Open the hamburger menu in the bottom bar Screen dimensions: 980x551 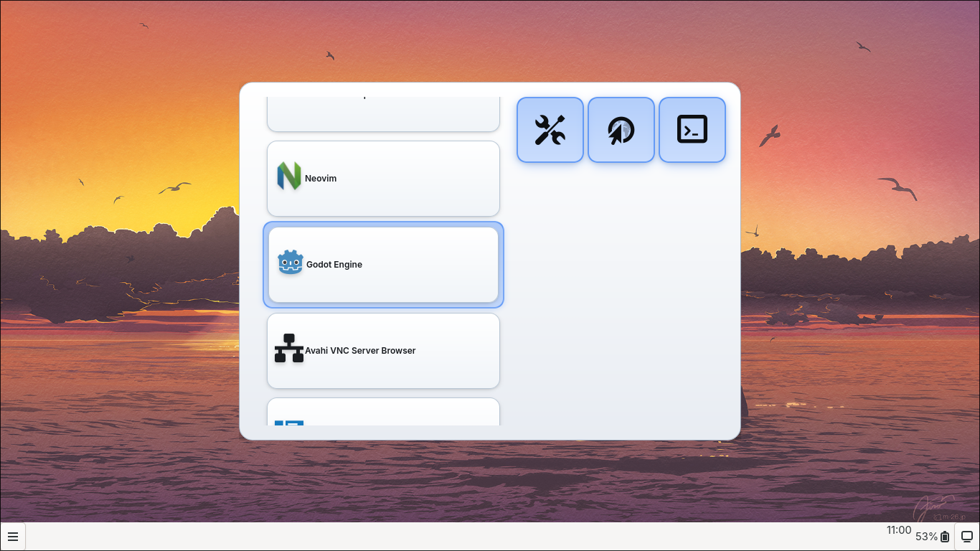(14, 536)
